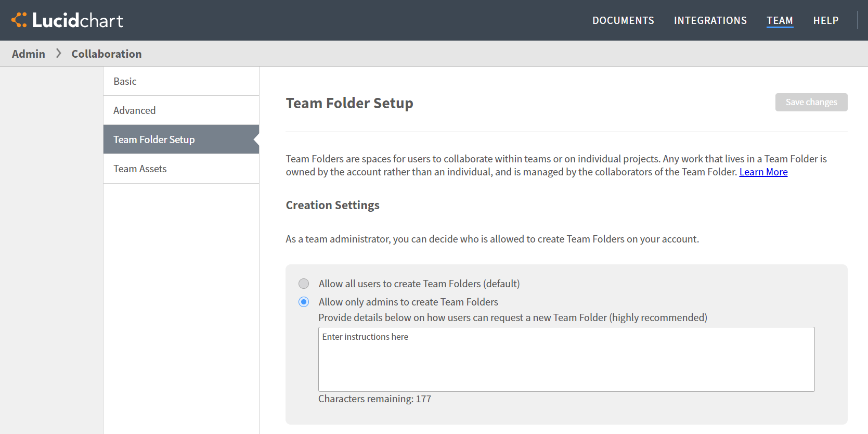Open the Learn More link
The image size is (868, 434).
pos(763,172)
